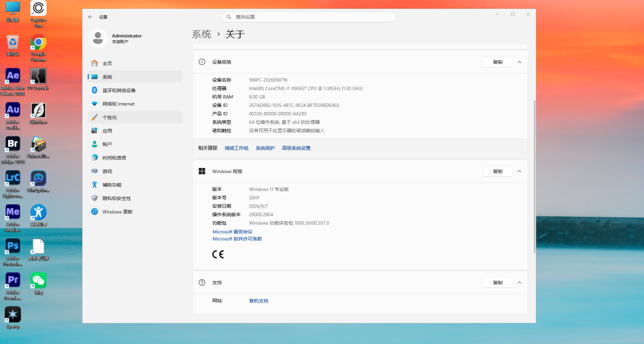The width and height of the screenshot is (644, 344).
Task: Launch Adobe Media Encoder shortcut
Action: [x=13, y=218]
